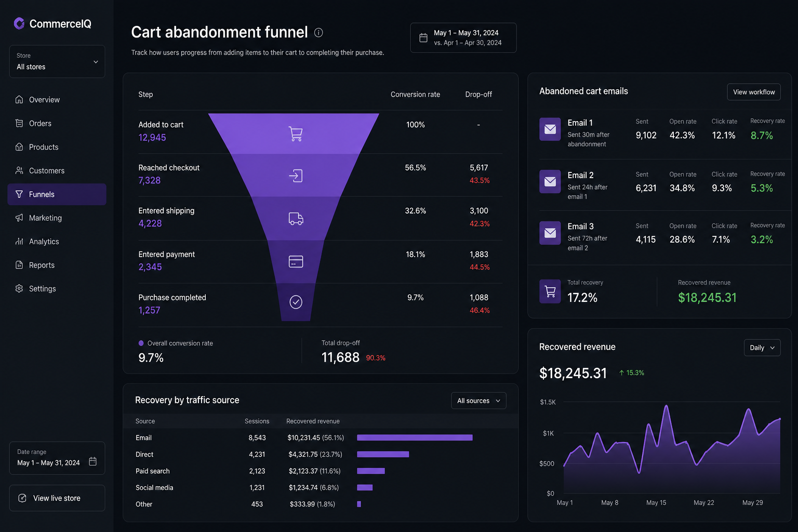The image size is (798, 532).
Task: Click the Overall conversion rate purple legend dot
Action: (141, 343)
